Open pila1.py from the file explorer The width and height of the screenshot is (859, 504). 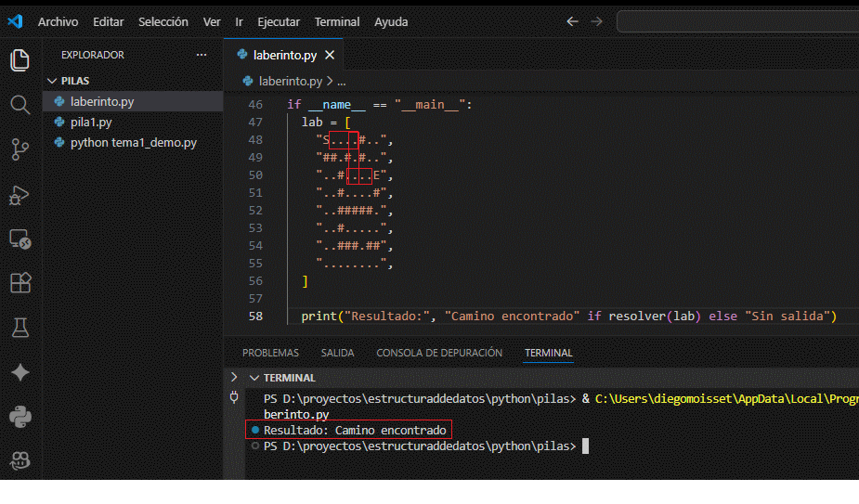[91, 123]
